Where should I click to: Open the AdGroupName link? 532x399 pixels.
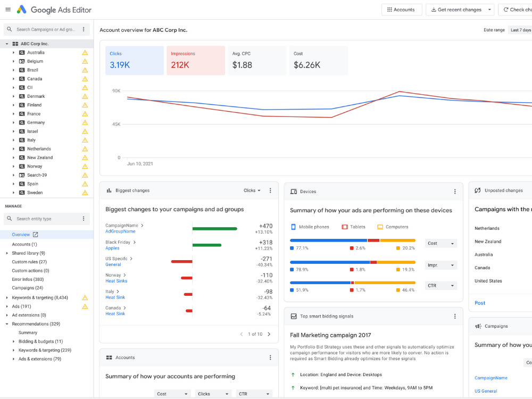(x=120, y=231)
